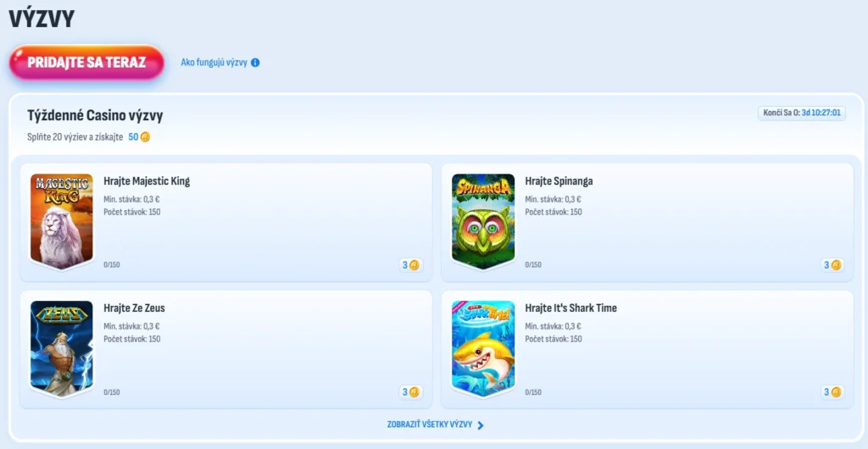Open the Zeus game thumbnail
The width and height of the screenshot is (868, 449).
pos(61,348)
